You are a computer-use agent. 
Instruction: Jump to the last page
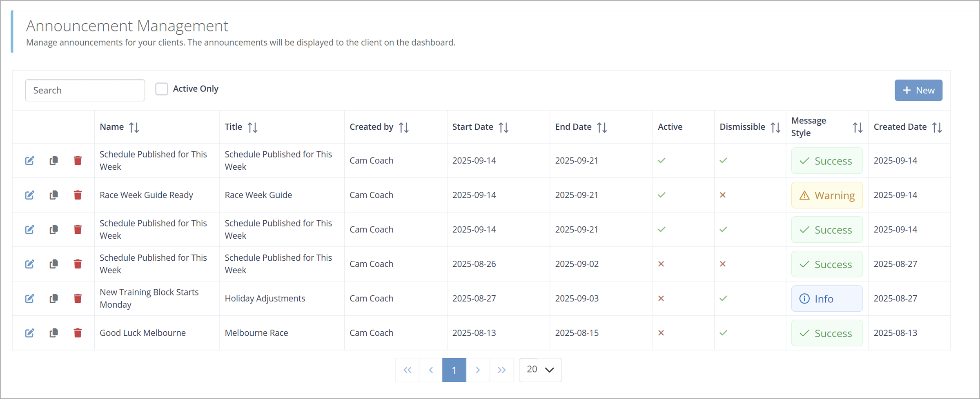[501, 370]
